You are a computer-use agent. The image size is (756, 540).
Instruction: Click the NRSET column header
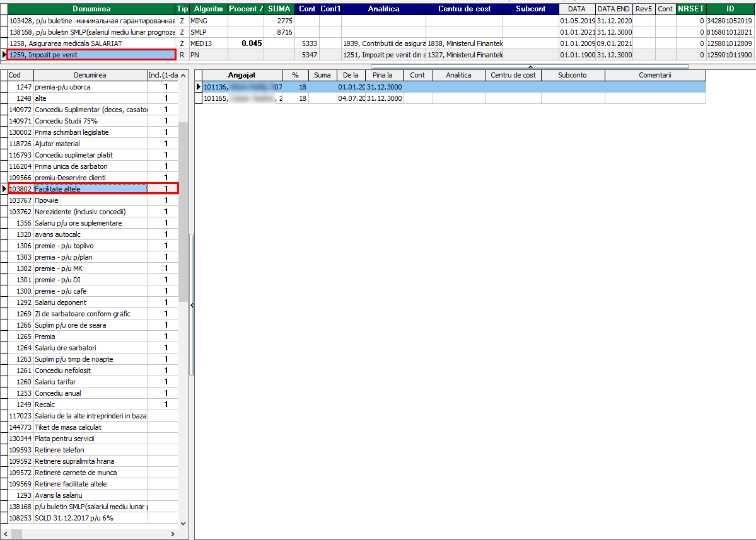click(x=691, y=9)
